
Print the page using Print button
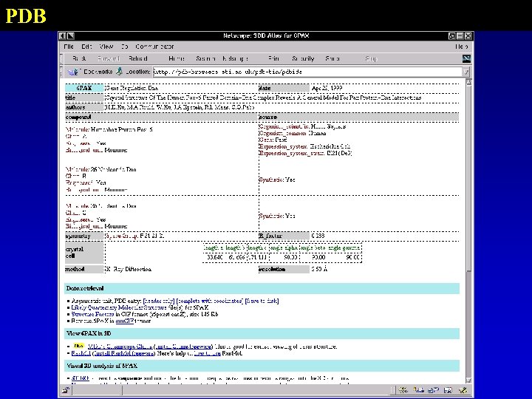[x=273, y=58]
